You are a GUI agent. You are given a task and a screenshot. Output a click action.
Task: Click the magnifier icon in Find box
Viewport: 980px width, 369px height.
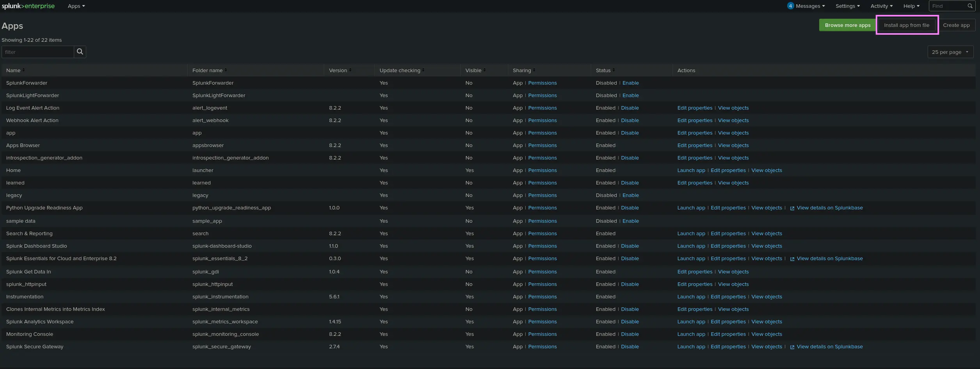pos(970,6)
